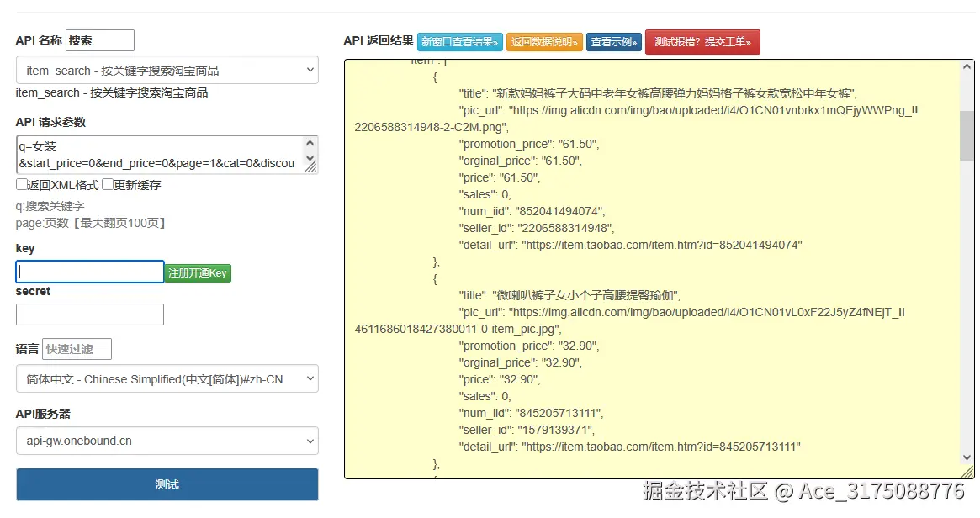Click the promotion_price "32.90" line

click(529, 346)
